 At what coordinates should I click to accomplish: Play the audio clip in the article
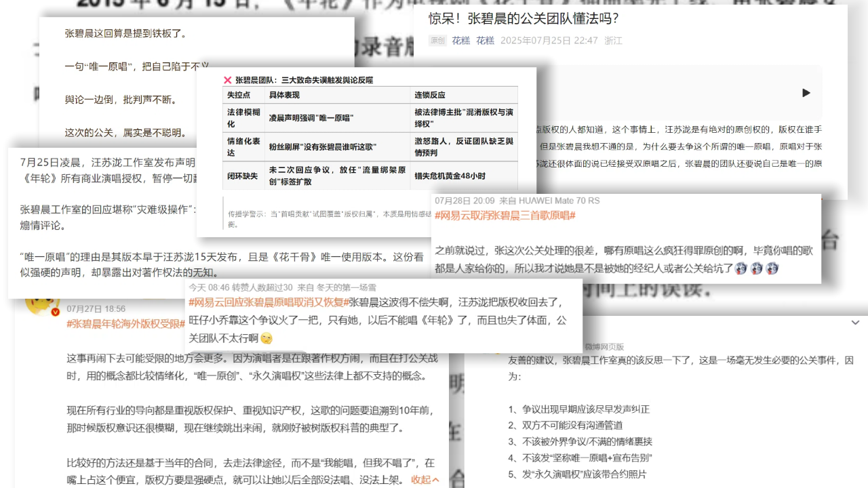[x=806, y=93]
